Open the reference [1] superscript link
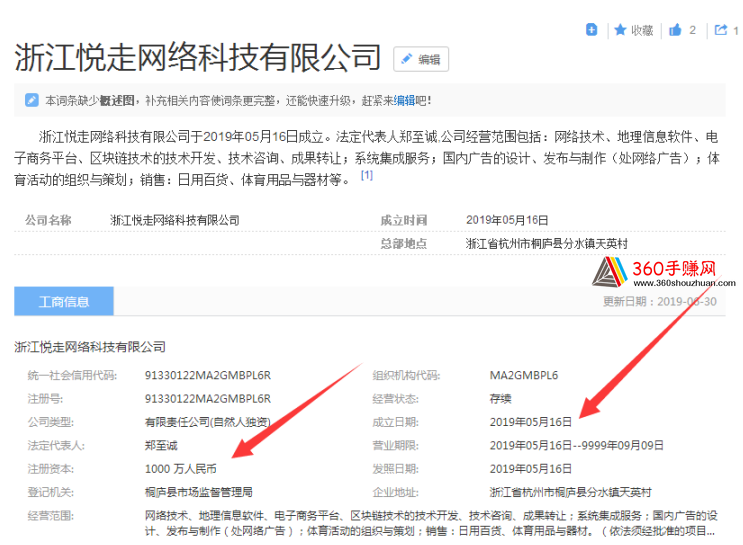The image size is (743, 545). [x=367, y=175]
